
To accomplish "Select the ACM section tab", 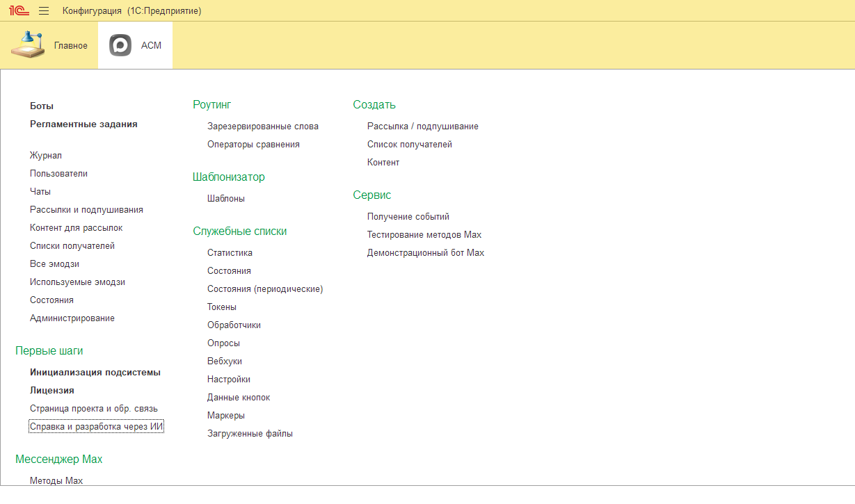I will pos(136,45).
